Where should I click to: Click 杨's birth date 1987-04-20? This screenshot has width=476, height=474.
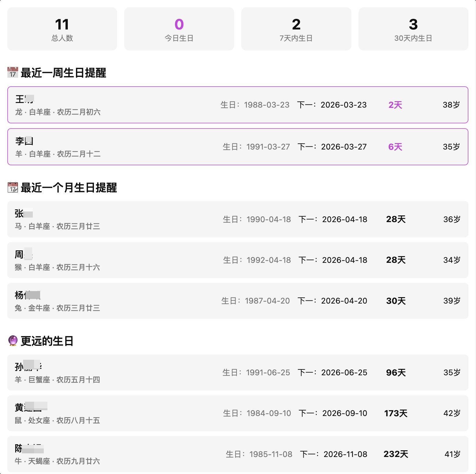(267, 301)
